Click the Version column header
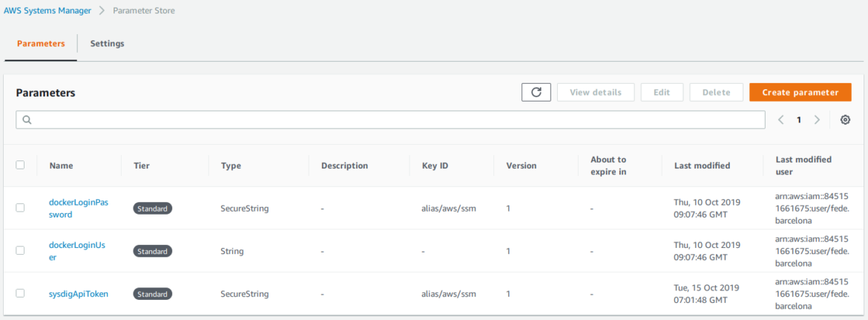Viewport: 868px width, 320px height. [x=522, y=166]
